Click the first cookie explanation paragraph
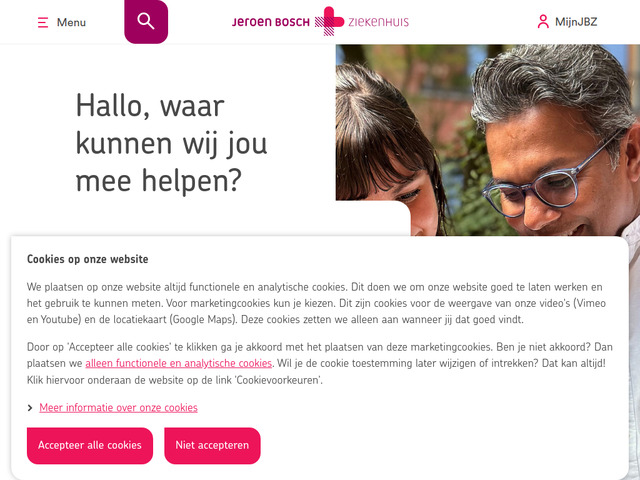 (x=316, y=303)
